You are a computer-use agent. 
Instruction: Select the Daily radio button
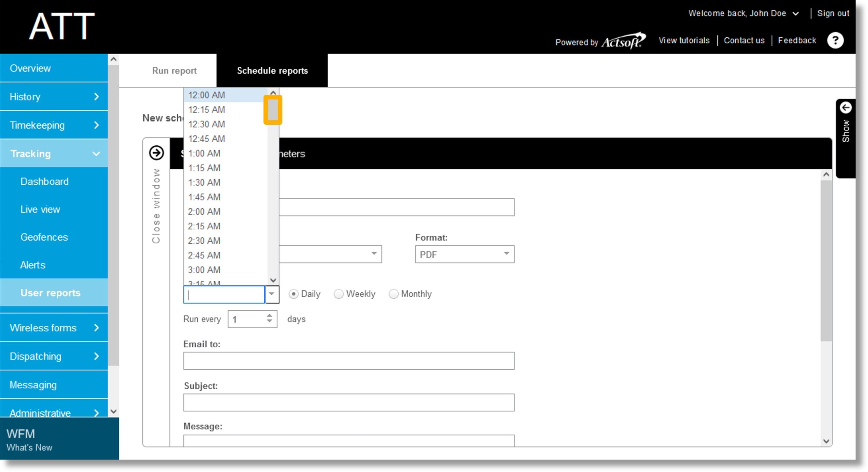(x=294, y=293)
